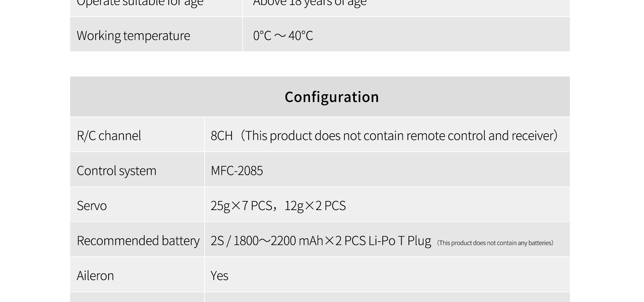Image resolution: width=644 pixels, height=302 pixels.
Task: Select the Control system label
Action: 116,171
